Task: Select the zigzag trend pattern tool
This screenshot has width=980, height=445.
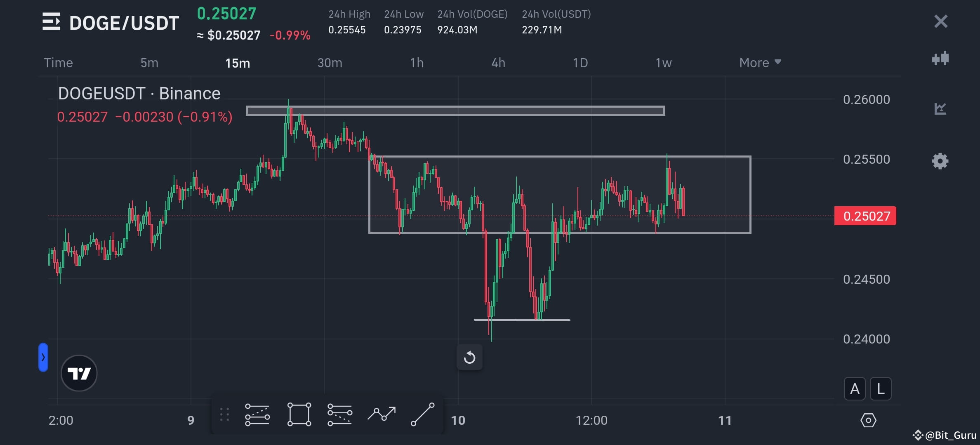Action: 382,414
